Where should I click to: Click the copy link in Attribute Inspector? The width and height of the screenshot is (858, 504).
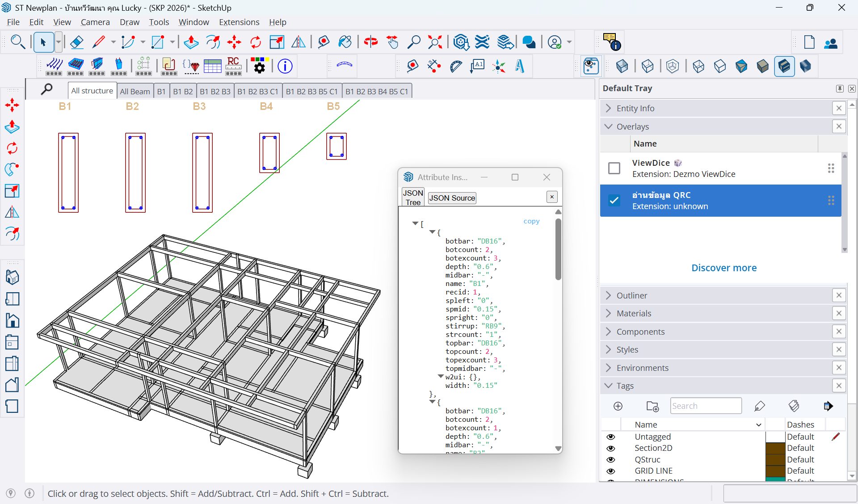pos(531,221)
